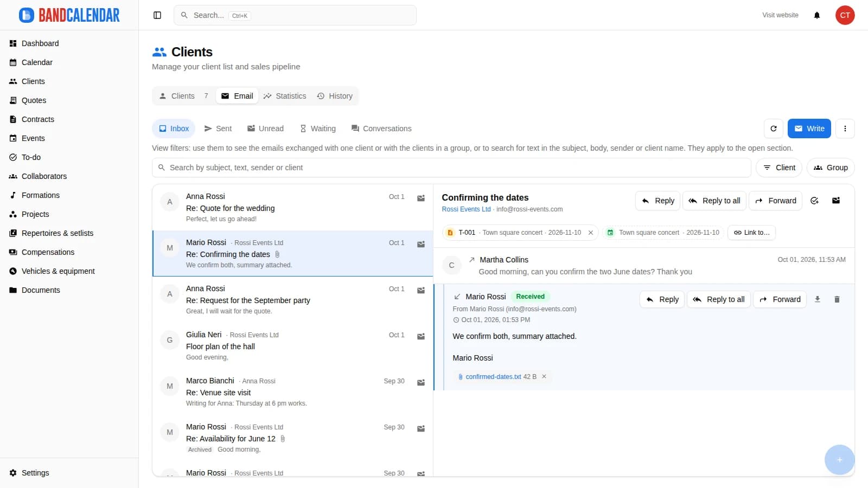
Task: Switch to the Clients tab
Action: 183,96
